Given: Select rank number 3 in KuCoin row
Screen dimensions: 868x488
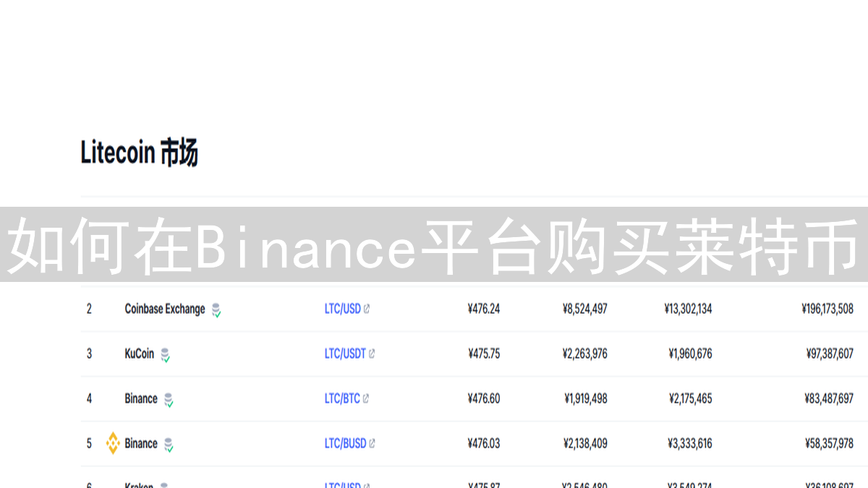Looking at the screenshot, I should (89, 354).
